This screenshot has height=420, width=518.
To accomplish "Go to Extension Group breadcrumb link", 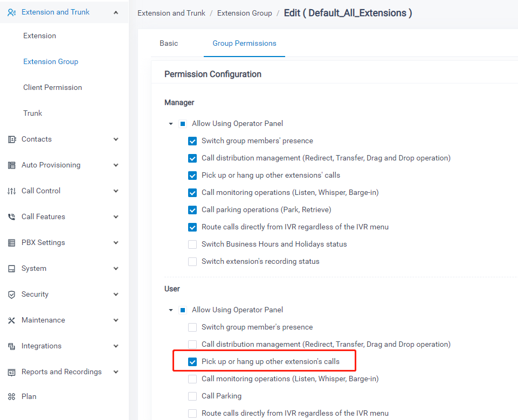I will 245,13.
